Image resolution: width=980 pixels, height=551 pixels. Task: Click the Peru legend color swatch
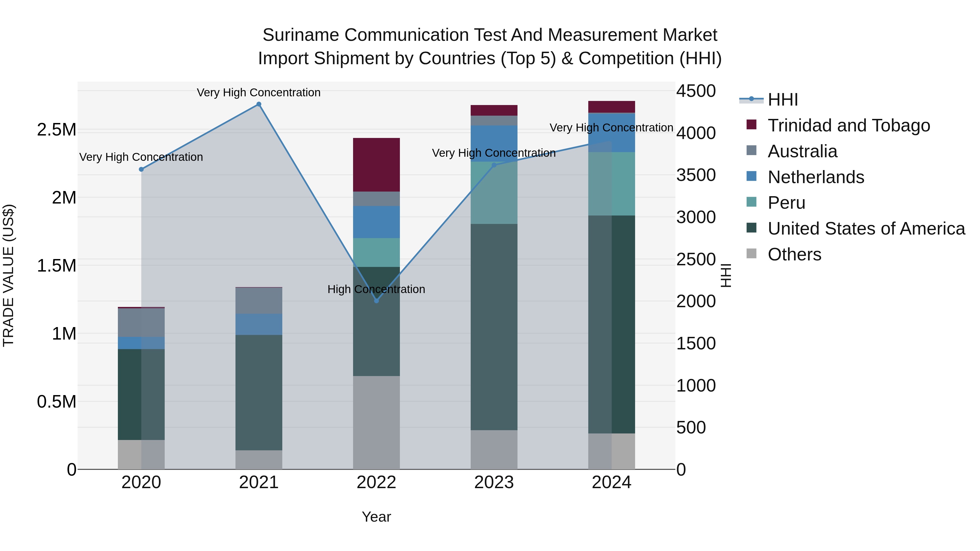pyautogui.click(x=751, y=202)
